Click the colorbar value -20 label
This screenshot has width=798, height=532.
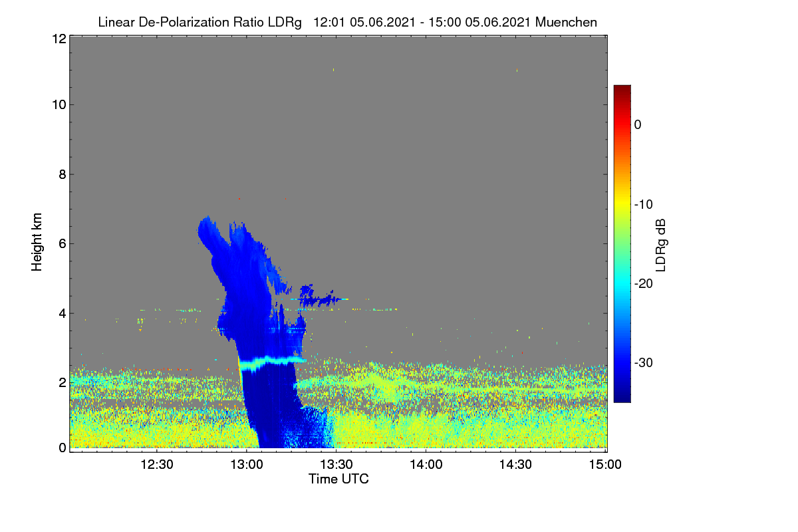click(x=644, y=283)
